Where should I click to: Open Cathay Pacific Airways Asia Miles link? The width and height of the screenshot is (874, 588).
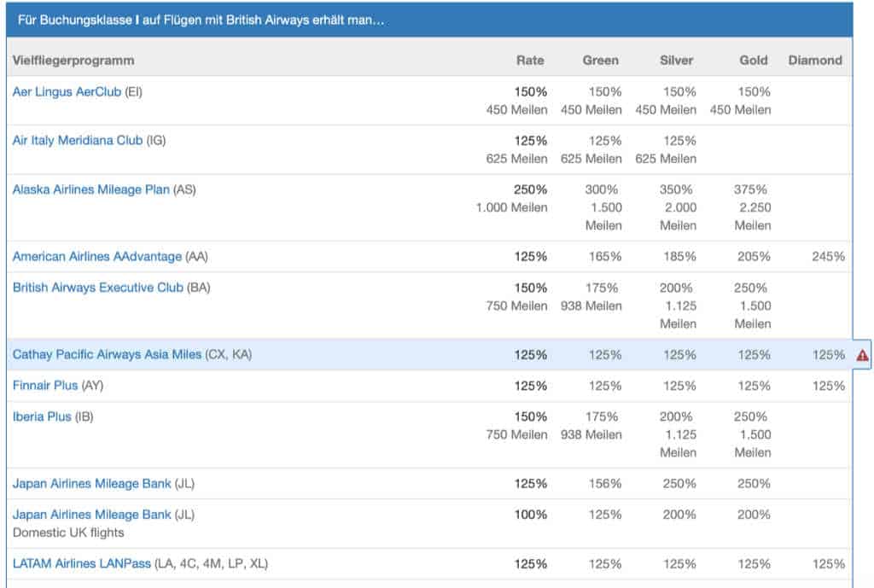pos(107,354)
